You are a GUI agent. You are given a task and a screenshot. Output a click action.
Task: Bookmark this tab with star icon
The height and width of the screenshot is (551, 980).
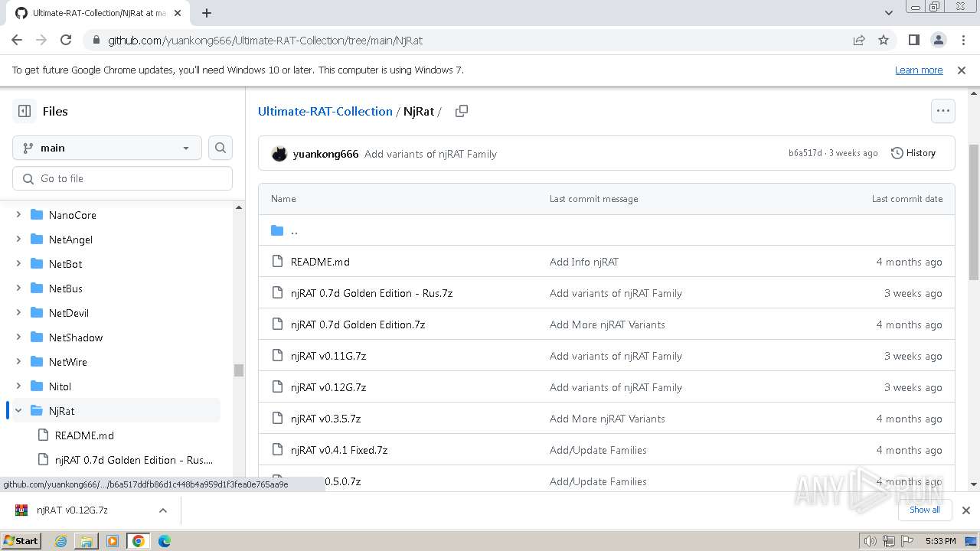884,40
